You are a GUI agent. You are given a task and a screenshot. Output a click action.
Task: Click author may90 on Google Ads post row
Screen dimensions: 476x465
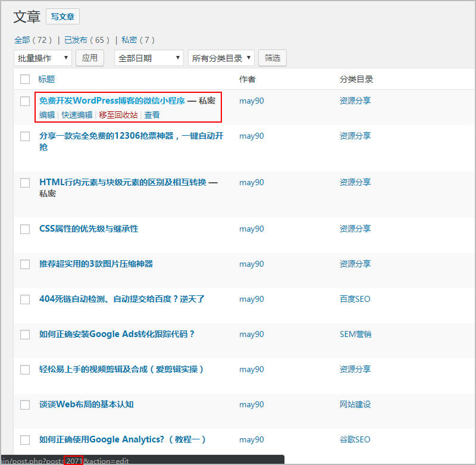[251, 334]
